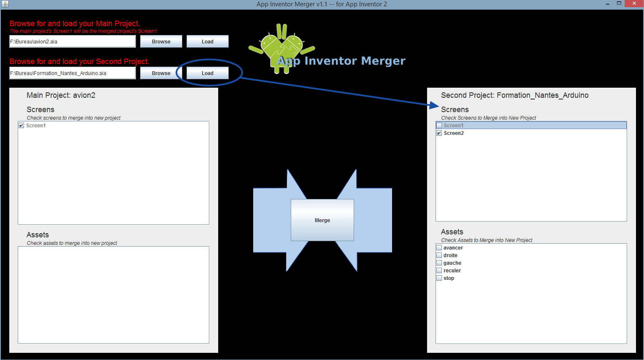
Task: Click the Second Project path field
Action: pos(72,73)
